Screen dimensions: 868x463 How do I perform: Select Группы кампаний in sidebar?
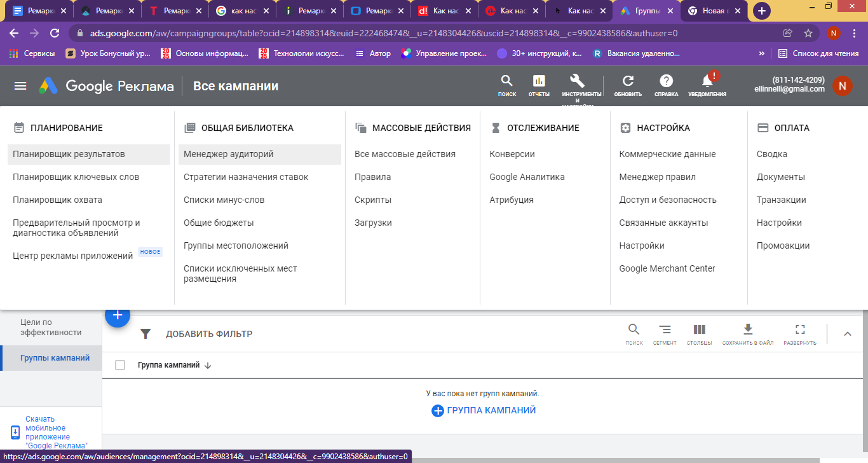(52, 357)
